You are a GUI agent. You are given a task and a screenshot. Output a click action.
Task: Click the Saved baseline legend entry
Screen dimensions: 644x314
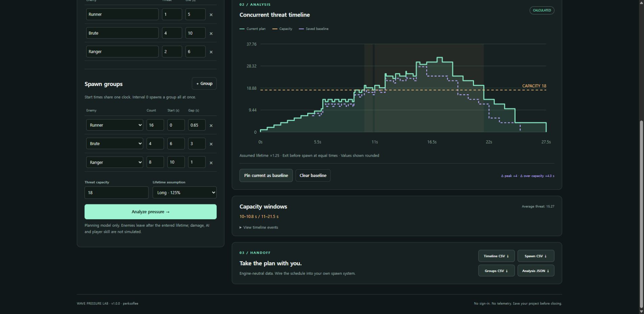[x=314, y=29]
